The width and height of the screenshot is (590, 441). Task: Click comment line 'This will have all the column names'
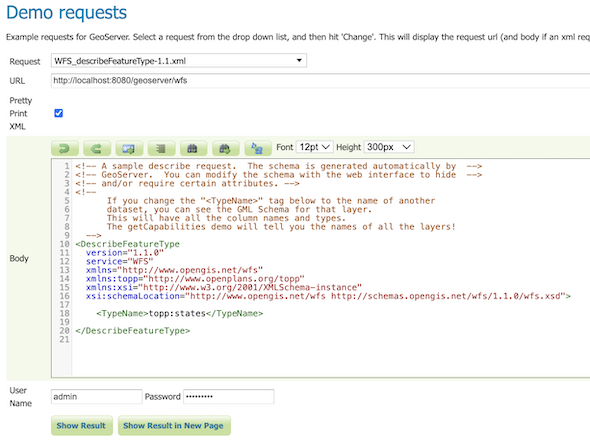coord(226,218)
